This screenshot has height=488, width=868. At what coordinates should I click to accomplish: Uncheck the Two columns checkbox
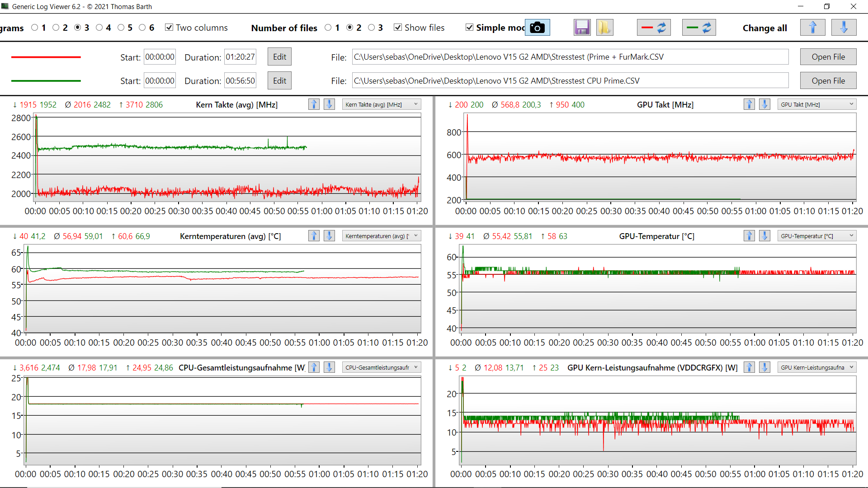pos(169,28)
